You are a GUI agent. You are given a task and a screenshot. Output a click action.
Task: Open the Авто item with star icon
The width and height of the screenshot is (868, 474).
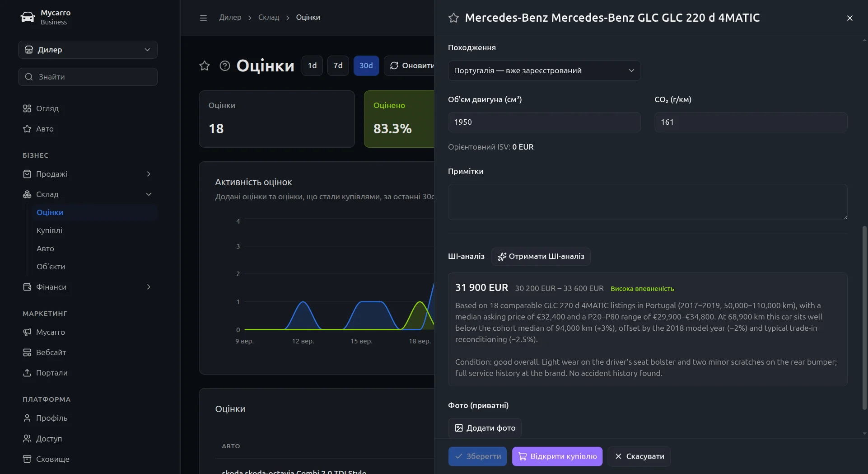pos(88,129)
